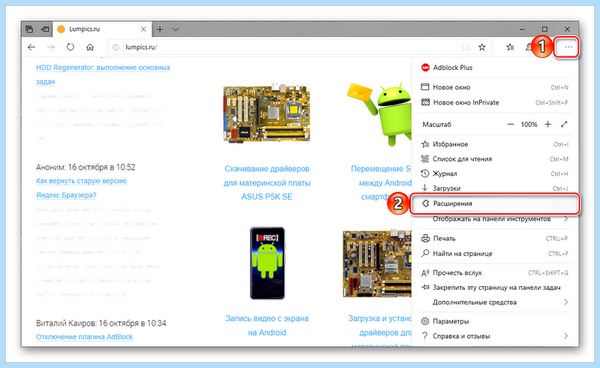The image size is (600, 368).
Task: Open the Settings and more ellipsis button
Action: tap(568, 47)
